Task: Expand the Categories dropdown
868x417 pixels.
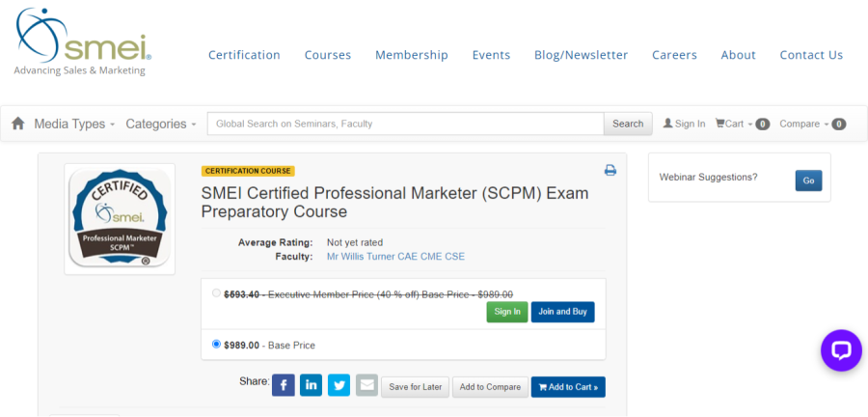Action: coord(161,125)
